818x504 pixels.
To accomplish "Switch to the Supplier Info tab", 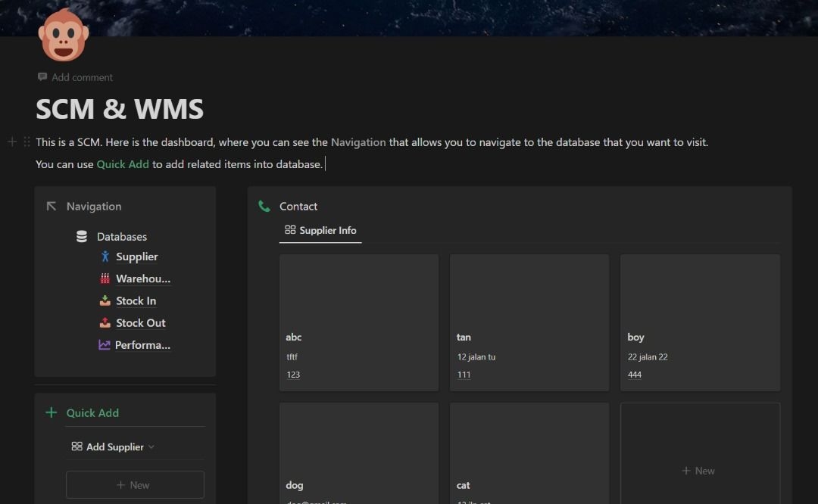I will (320, 230).
